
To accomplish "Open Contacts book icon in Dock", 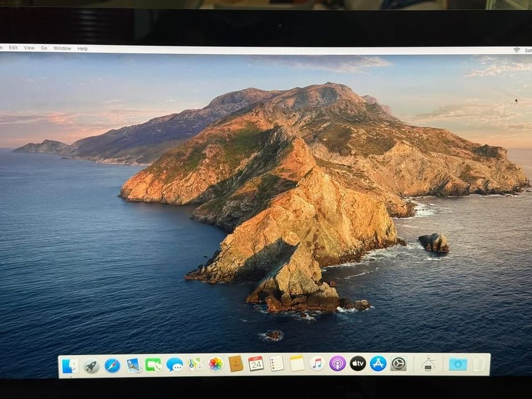I will (x=236, y=364).
